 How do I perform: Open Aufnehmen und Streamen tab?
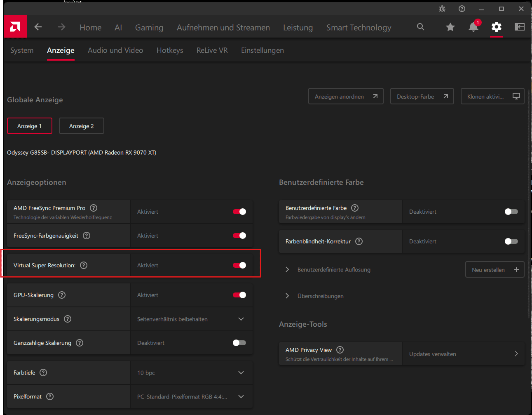(x=223, y=27)
